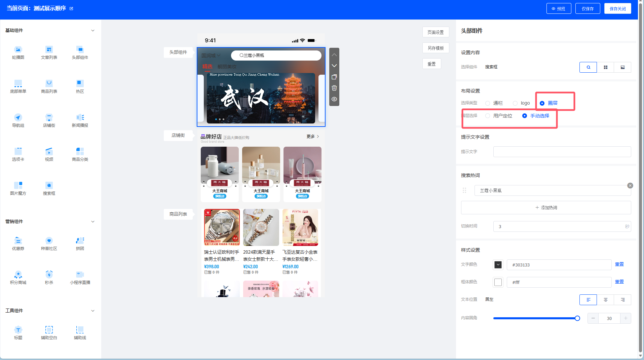Screen dimensions: 644x360
Task: Add the 轮播图 carousel component
Action: click(x=18, y=52)
